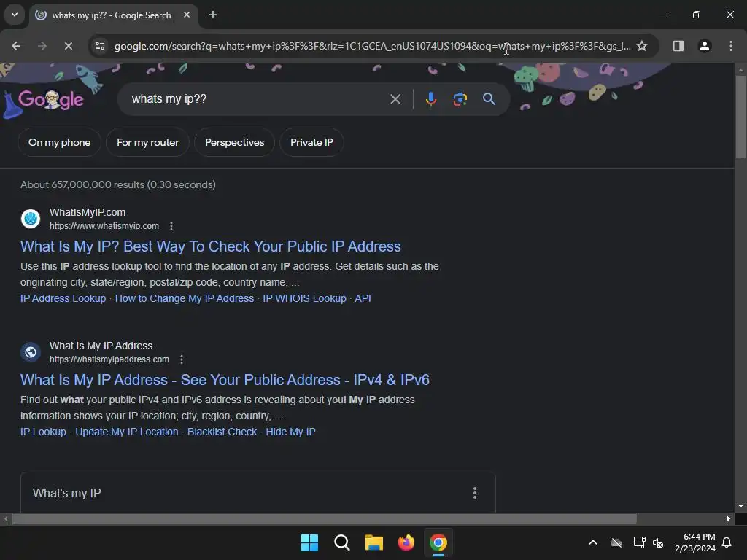Open Firefox from the taskbar
Image resolution: width=747 pixels, height=560 pixels.
(x=406, y=542)
